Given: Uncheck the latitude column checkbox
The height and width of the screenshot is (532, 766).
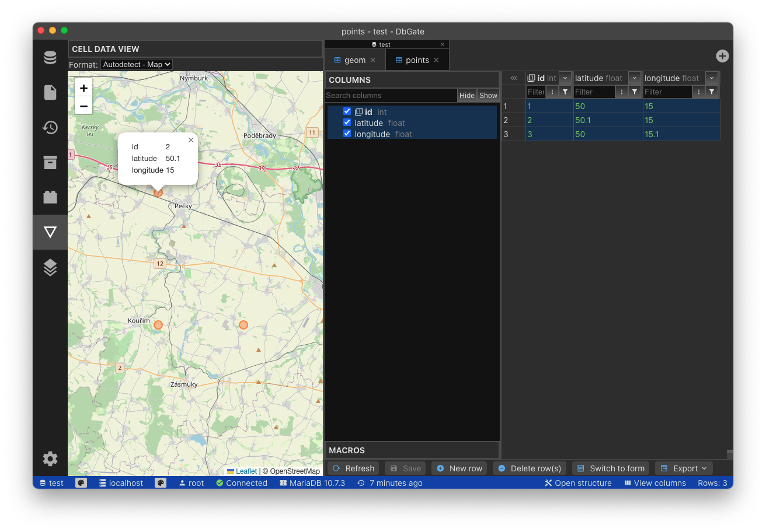Looking at the screenshot, I should pyautogui.click(x=347, y=123).
